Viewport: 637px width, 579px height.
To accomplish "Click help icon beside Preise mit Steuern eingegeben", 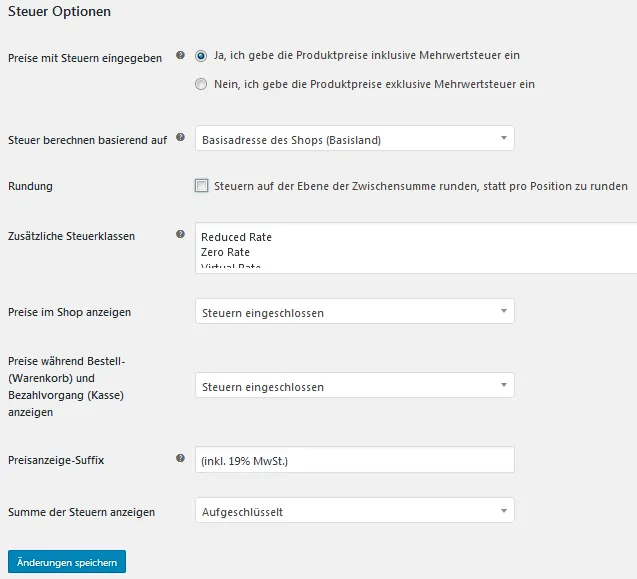I will [x=180, y=55].
